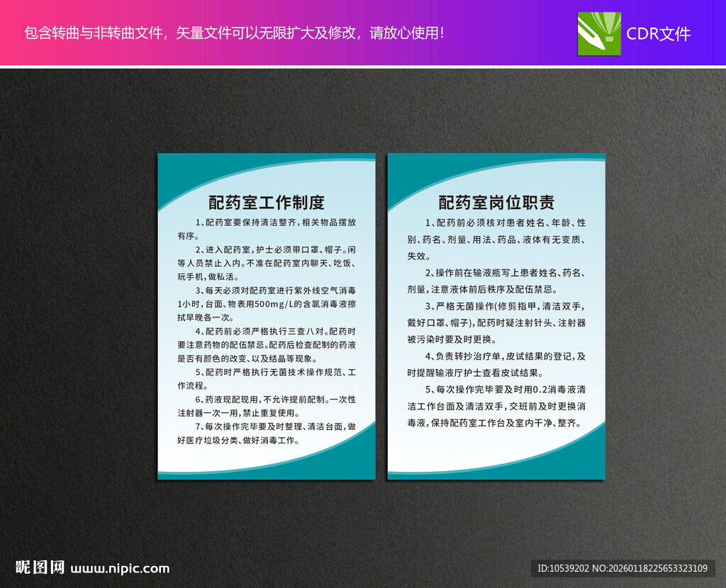Click the line "2、操作前在输液瓶写上患者姓名"
Image resolution: width=726 pixels, height=588 pixels.
(x=506, y=273)
